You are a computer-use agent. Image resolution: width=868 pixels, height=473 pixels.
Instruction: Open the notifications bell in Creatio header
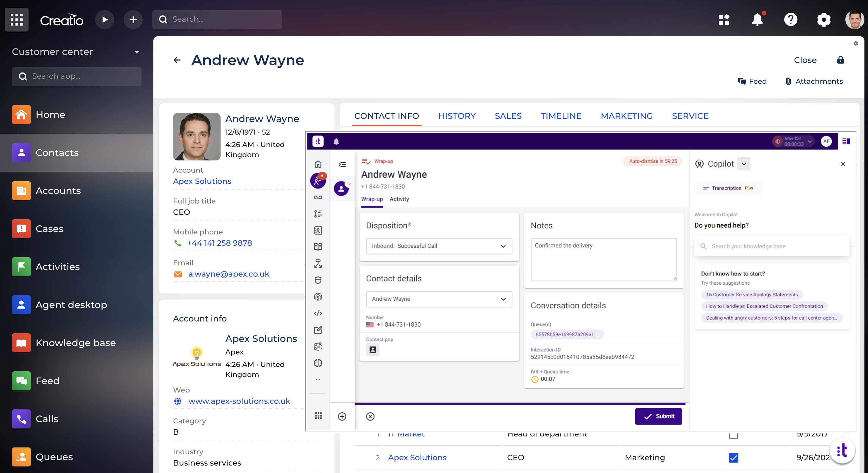click(757, 20)
